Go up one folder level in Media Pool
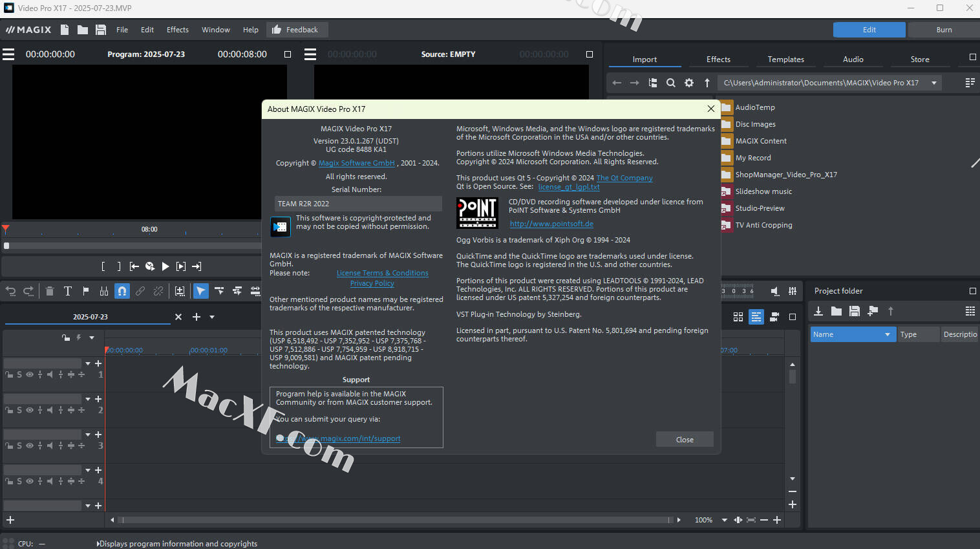The height and width of the screenshot is (549, 980). point(707,83)
